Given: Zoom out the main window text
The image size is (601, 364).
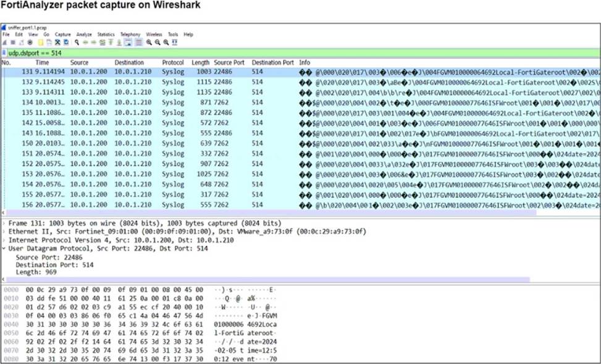Looking at the screenshot, I should 157,43.
